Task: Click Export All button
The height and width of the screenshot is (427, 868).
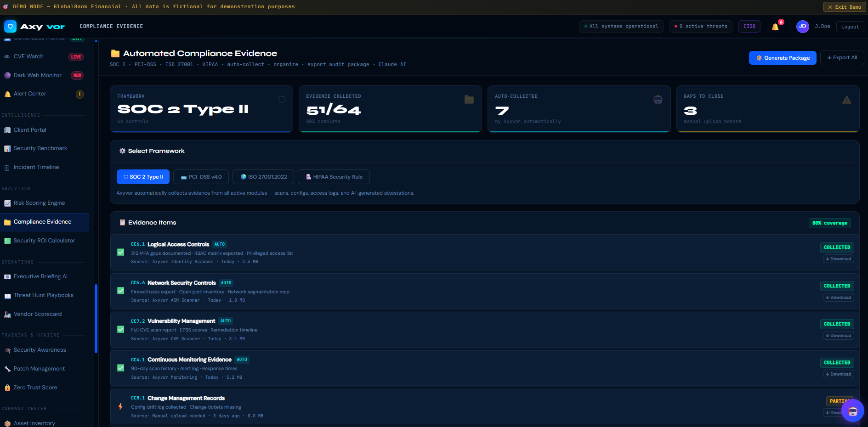Action: pos(842,58)
